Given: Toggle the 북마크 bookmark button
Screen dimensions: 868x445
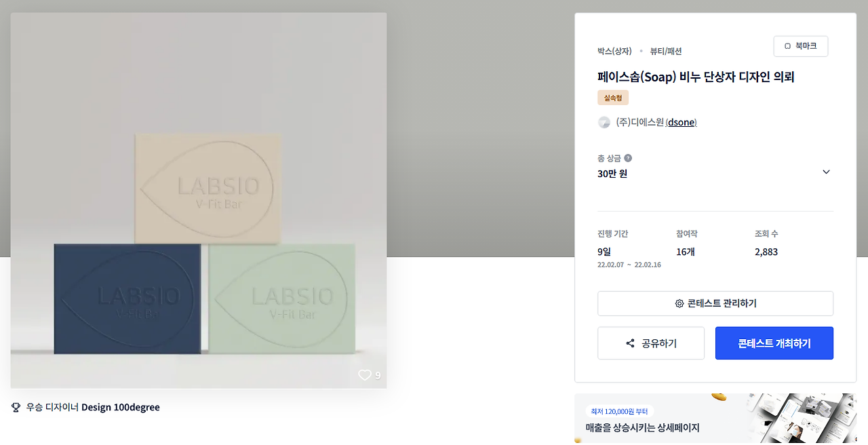Looking at the screenshot, I should [801, 46].
